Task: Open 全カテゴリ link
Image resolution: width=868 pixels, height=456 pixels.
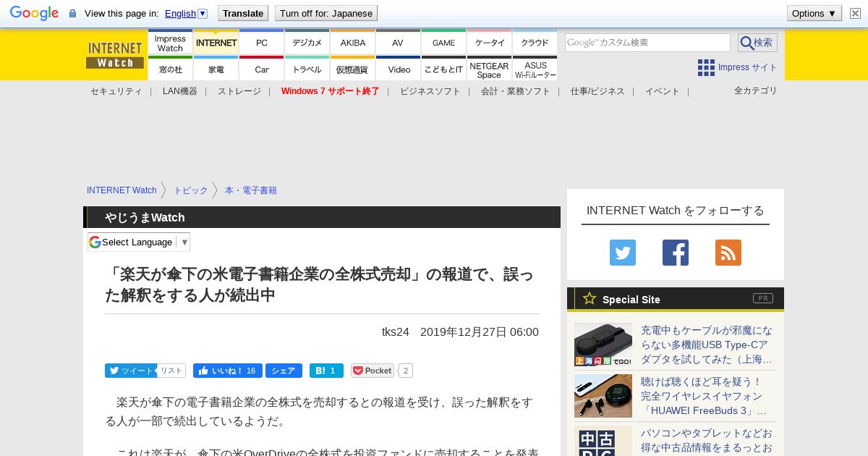Action: pos(756,90)
